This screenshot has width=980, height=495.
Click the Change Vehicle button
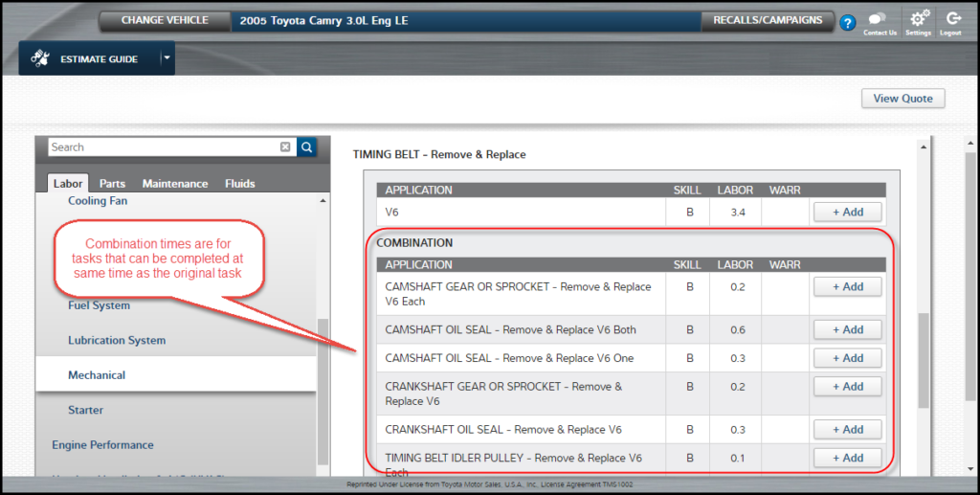point(165,21)
